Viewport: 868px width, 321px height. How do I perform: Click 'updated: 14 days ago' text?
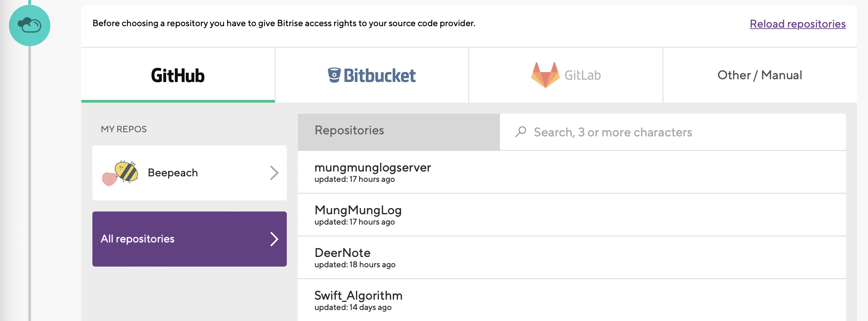(x=353, y=307)
